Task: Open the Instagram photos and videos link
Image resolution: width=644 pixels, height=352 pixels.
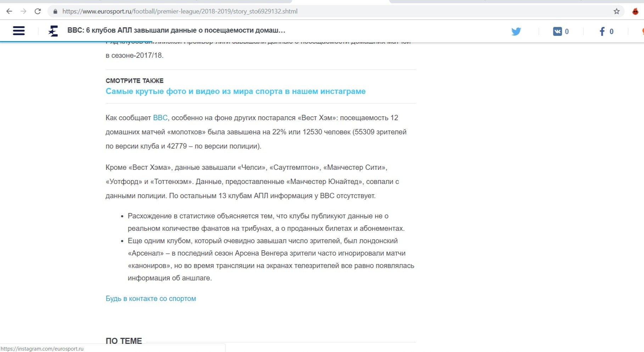Action: (235, 91)
